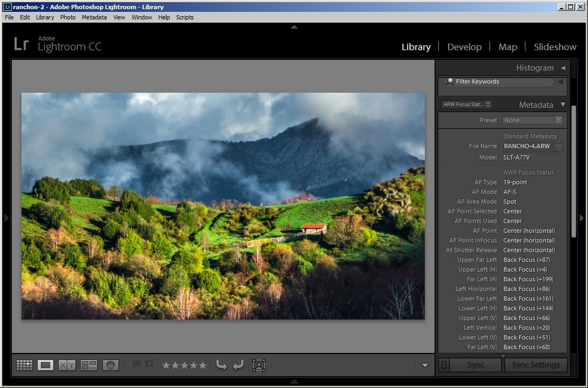This screenshot has height=388, width=588.
Task: Open the ARW Focus Status metadata set dropdown
Action: coord(466,105)
